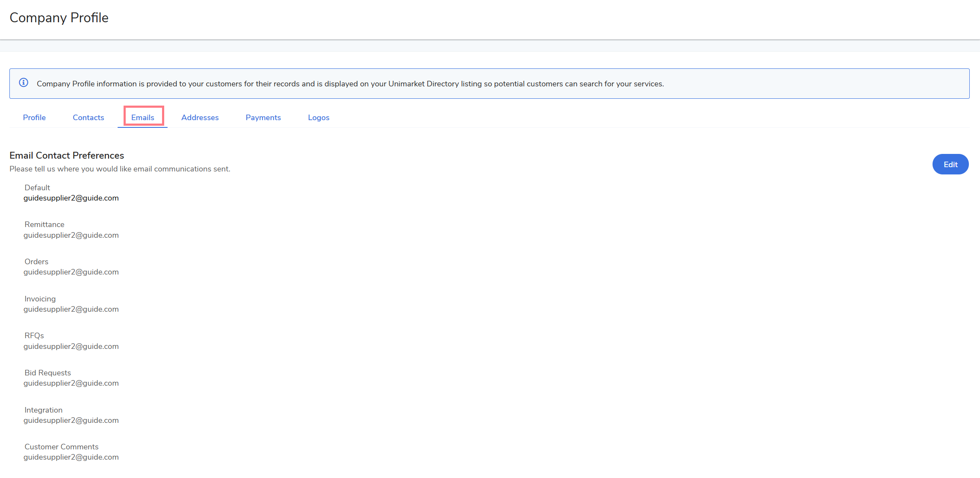Select the Emails tab
Viewport: 980px width, 478px height.
(x=142, y=118)
